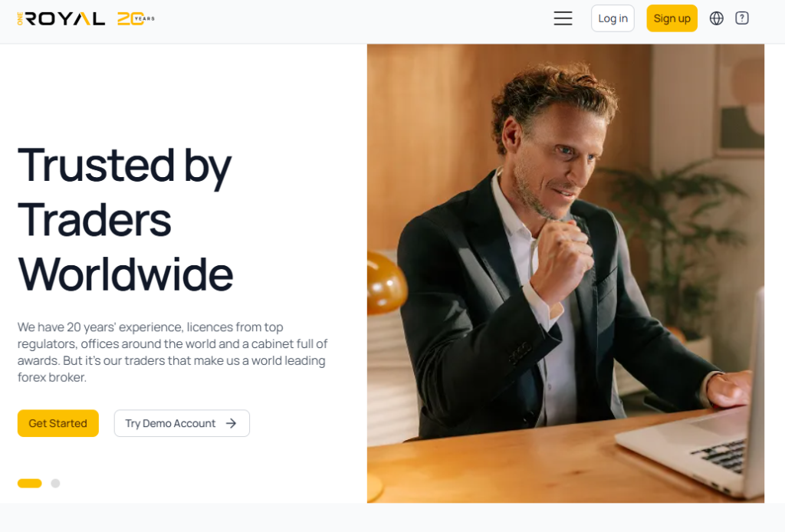Open the question mark help icon

[x=742, y=18]
